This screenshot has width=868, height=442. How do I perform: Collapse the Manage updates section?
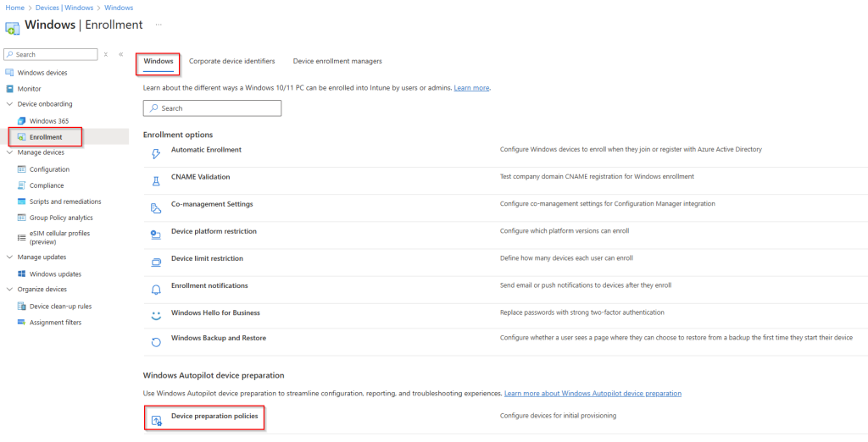[x=9, y=257]
